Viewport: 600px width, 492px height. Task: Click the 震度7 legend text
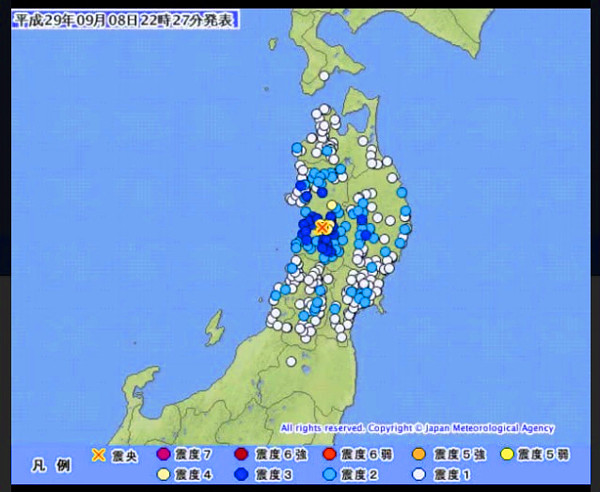193,455
